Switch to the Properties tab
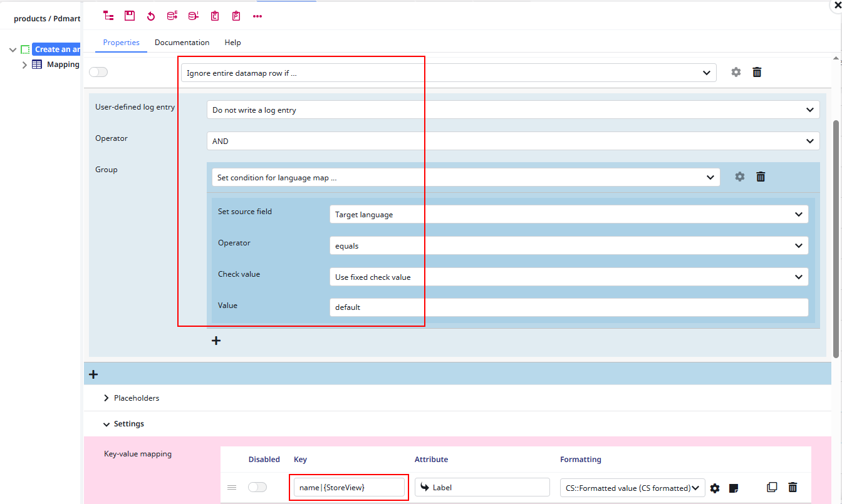Image resolution: width=842 pixels, height=504 pixels. tap(122, 43)
